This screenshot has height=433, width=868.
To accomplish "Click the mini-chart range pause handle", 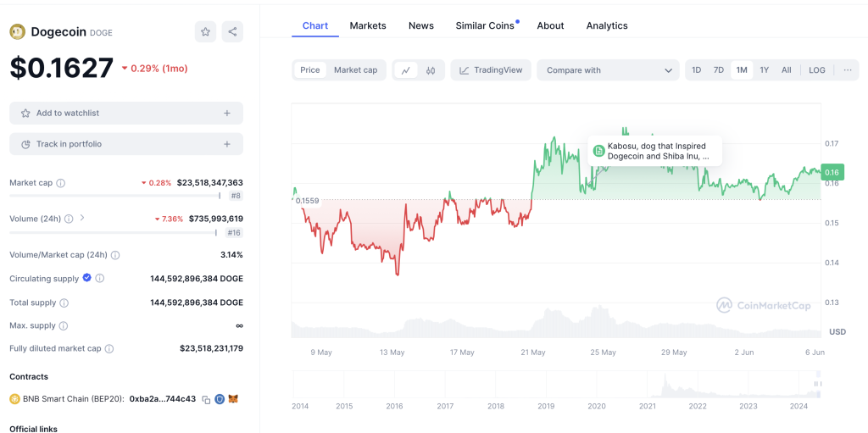I will pyautogui.click(x=816, y=384).
